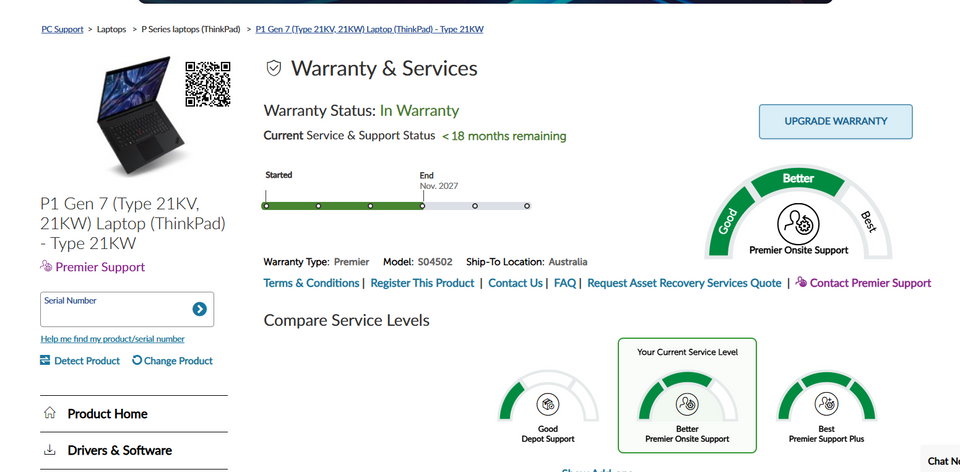Click the Change Product link

click(178, 361)
